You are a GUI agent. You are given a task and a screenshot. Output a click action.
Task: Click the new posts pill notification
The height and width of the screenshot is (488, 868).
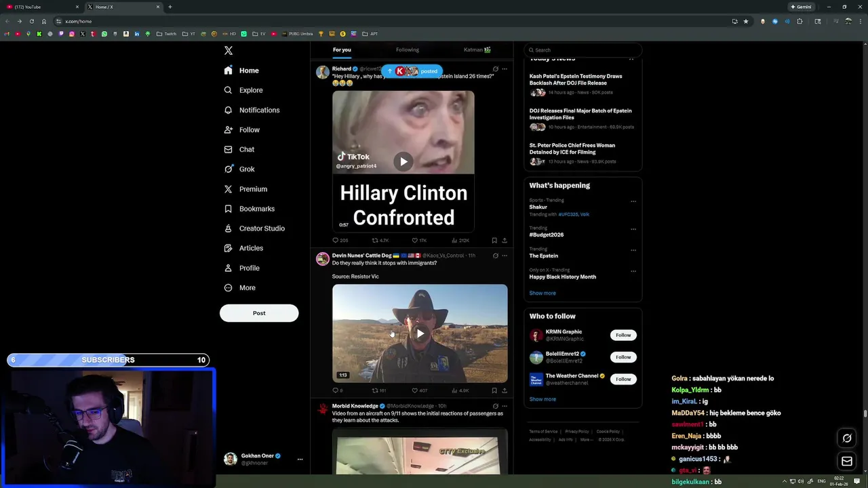pyautogui.click(x=412, y=71)
